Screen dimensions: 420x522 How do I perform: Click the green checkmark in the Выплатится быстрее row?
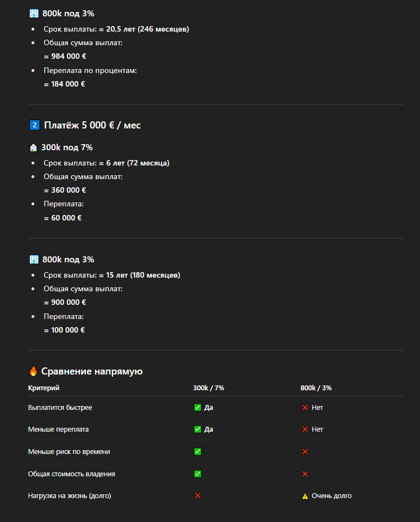coord(197,408)
